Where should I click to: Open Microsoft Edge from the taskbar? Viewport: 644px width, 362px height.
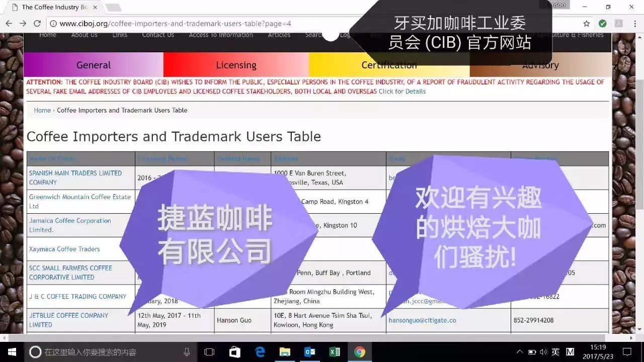point(260,352)
